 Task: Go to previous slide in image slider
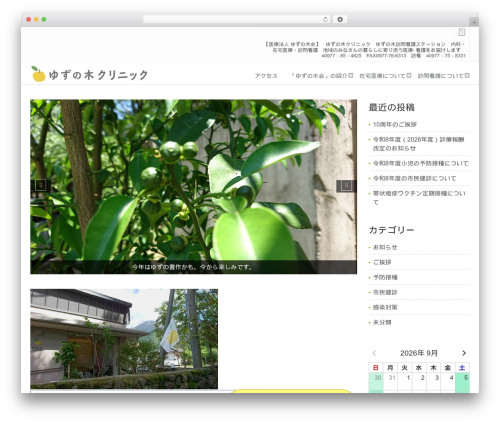(x=41, y=186)
